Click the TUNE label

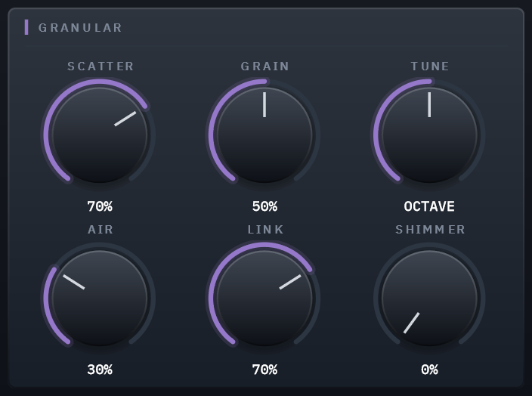[x=430, y=67]
